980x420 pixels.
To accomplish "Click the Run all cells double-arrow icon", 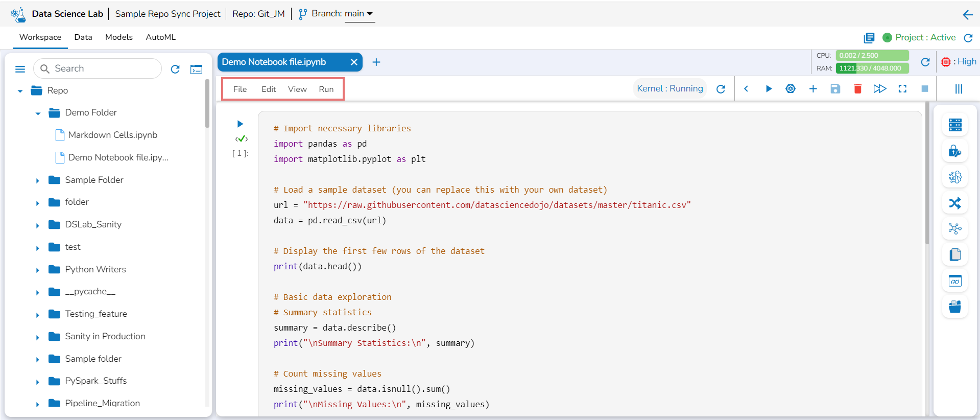I will pos(879,89).
